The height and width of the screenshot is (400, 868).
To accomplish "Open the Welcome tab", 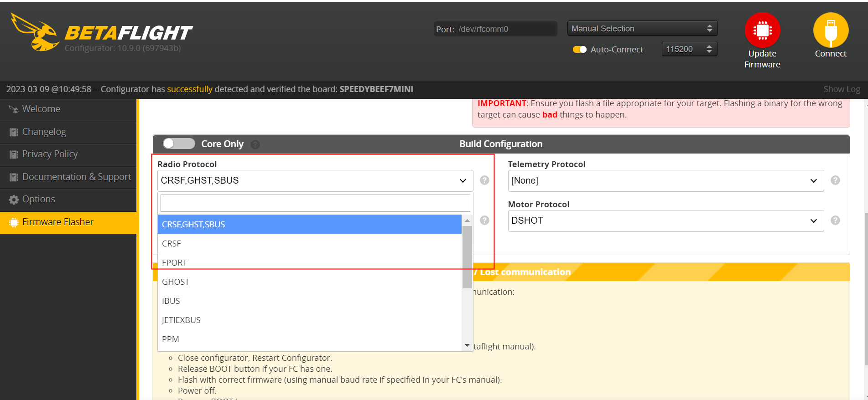I will [68, 109].
